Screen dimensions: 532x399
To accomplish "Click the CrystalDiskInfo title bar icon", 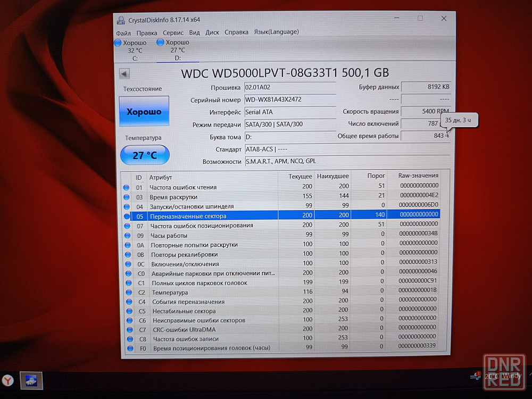I will pos(121,20).
